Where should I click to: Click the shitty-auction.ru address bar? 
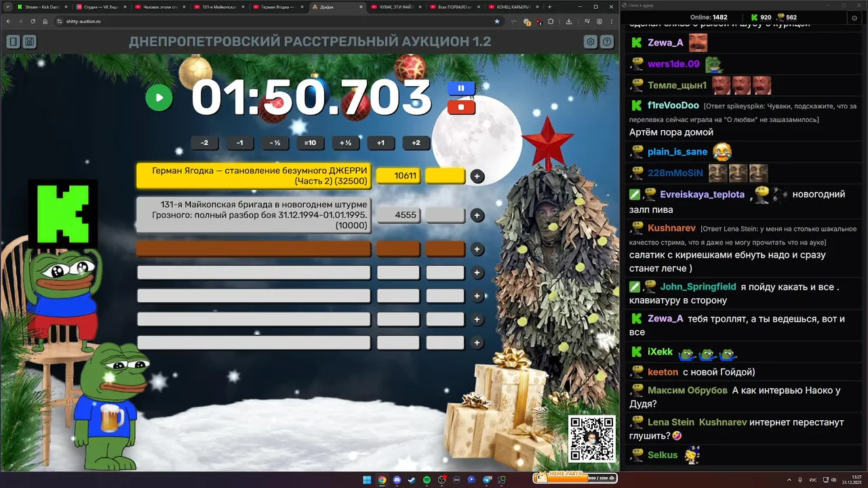click(278, 21)
